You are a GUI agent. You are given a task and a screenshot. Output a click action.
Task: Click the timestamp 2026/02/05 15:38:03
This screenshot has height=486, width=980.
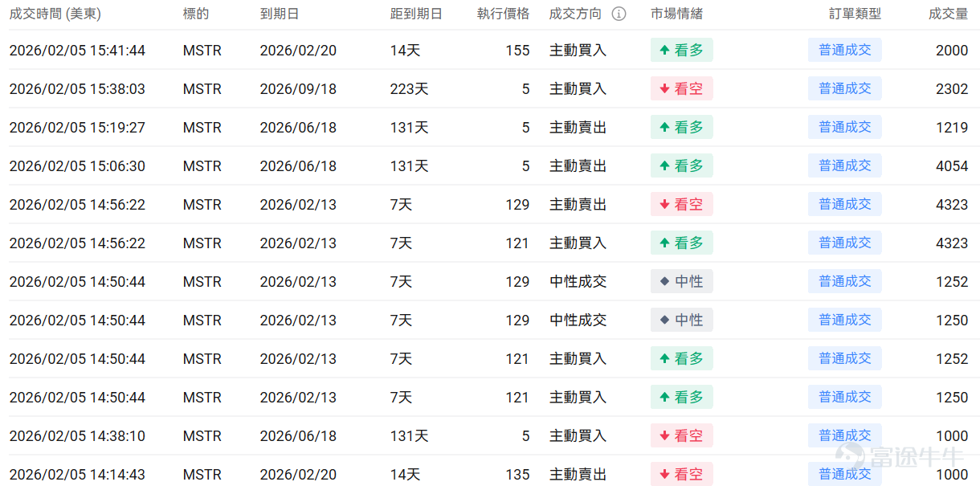point(77,89)
